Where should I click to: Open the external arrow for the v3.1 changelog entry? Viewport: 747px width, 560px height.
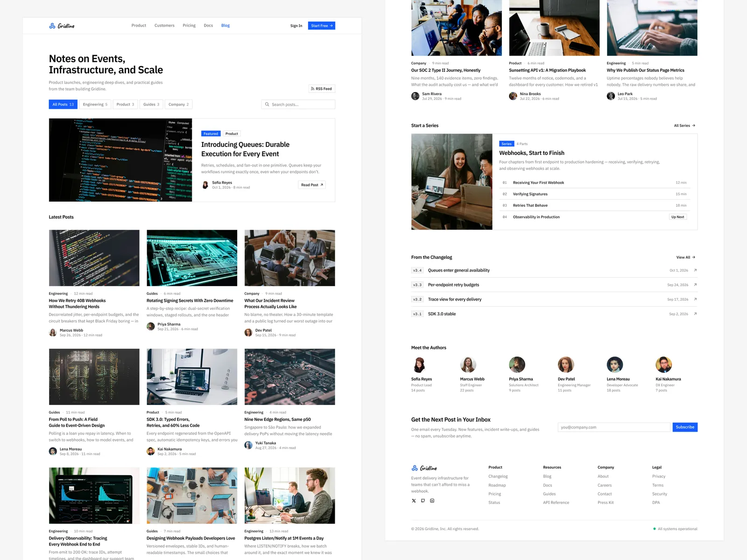coord(695,314)
